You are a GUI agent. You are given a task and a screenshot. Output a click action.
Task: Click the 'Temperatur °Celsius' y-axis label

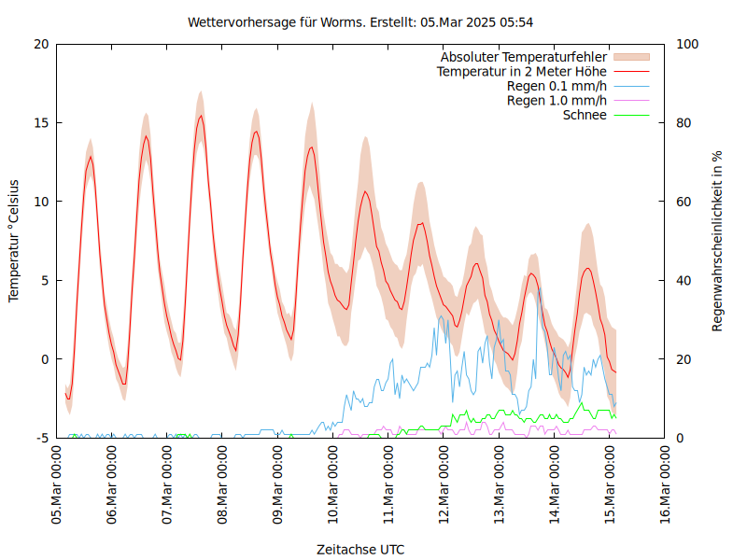point(14,241)
